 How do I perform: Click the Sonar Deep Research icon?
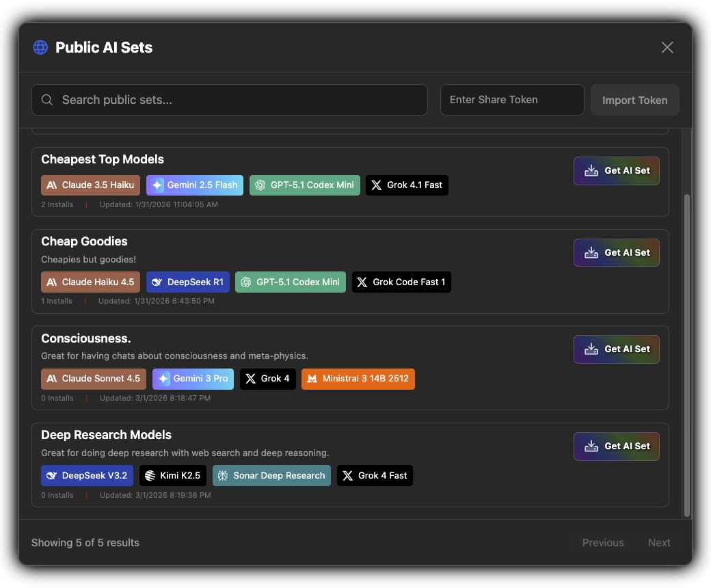224,475
